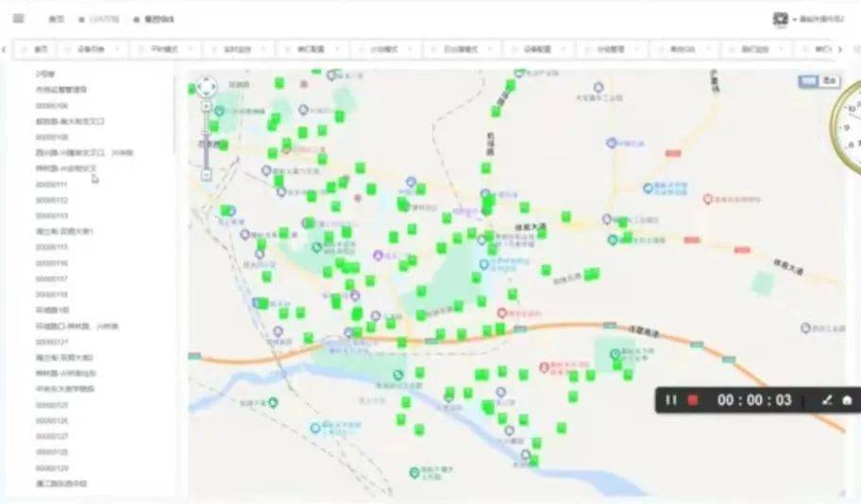Click the device list scrollbar
This screenshot has width=861, height=504.
[175, 114]
